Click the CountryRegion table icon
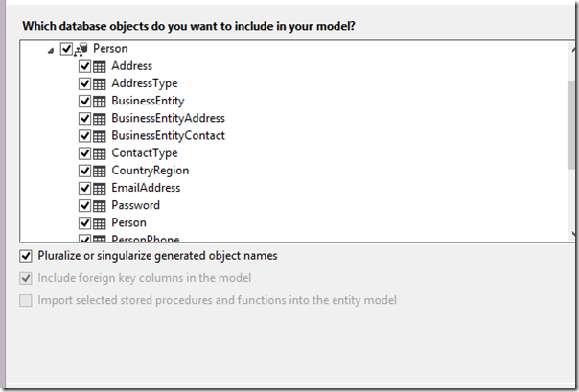Image resolution: width=579 pixels, height=392 pixels. coord(100,171)
